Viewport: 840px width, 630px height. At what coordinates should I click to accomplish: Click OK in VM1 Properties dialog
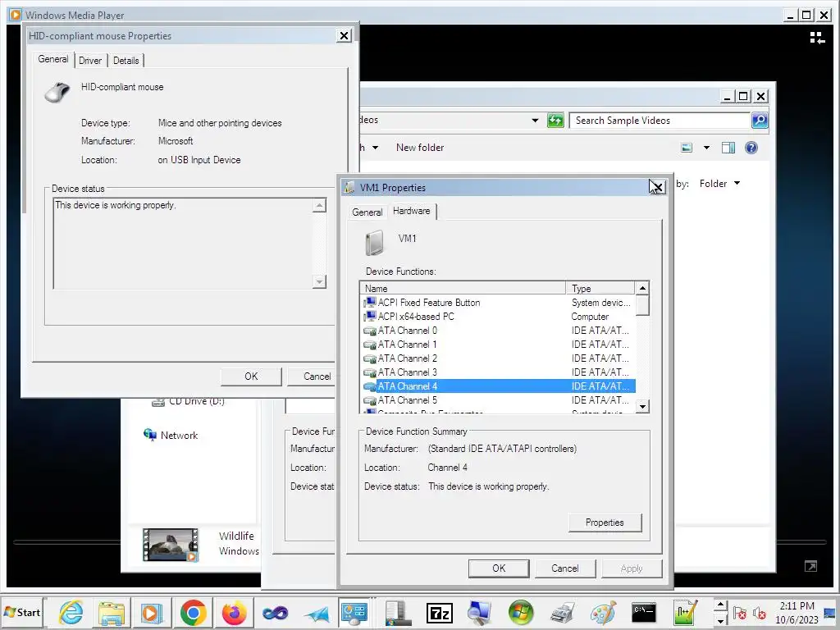coord(499,568)
